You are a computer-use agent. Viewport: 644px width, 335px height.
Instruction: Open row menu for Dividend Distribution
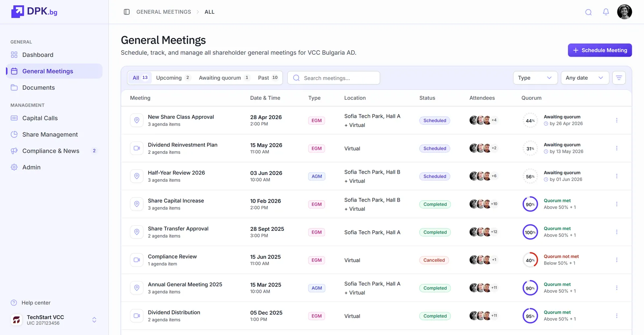[x=617, y=316]
